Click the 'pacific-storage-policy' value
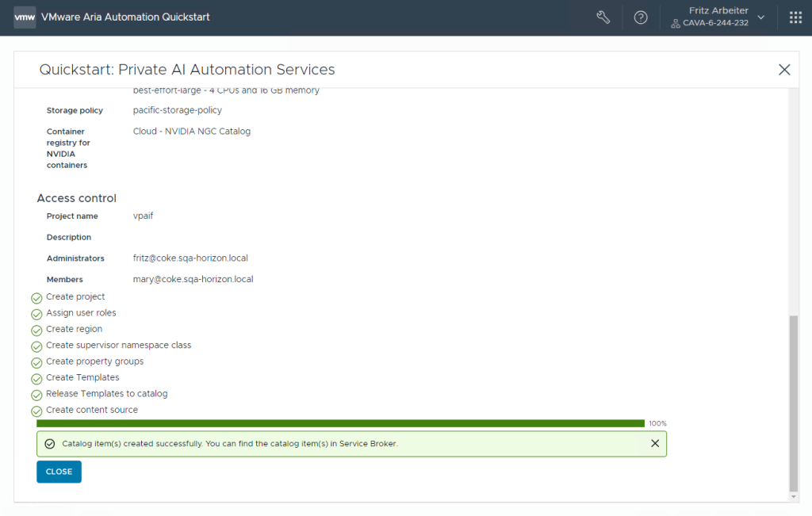 (x=177, y=110)
